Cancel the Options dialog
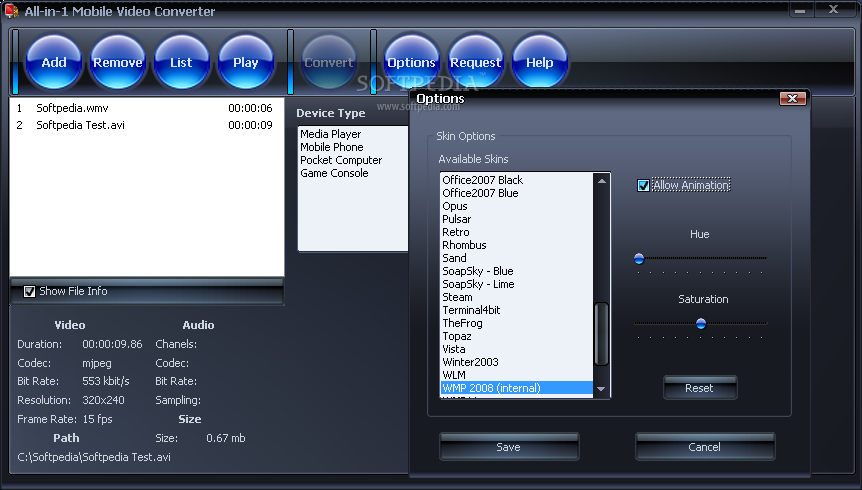Viewport: 862px width, 490px height. pyautogui.click(x=705, y=447)
